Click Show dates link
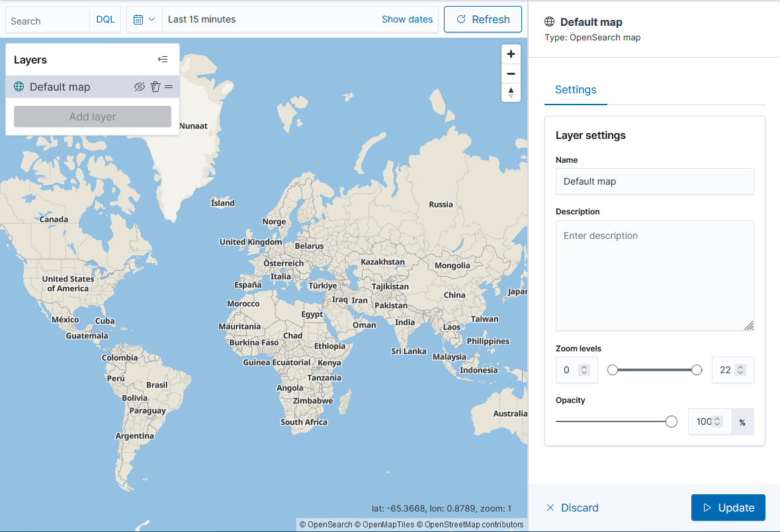The image size is (780, 532). coord(407,20)
